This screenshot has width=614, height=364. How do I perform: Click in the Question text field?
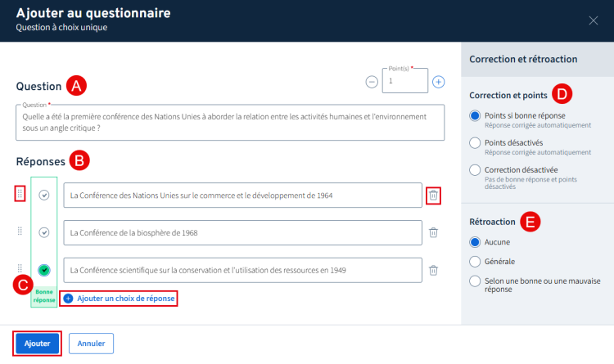(x=229, y=122)
